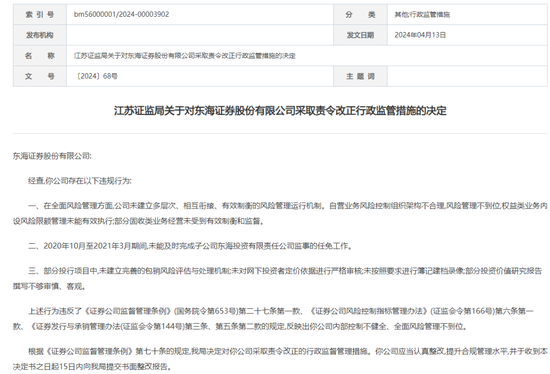Click paragraph 二 about 2020年10月至2021年3月
The width and height of the screenshot is (550, 374).
tap(190, 246)
